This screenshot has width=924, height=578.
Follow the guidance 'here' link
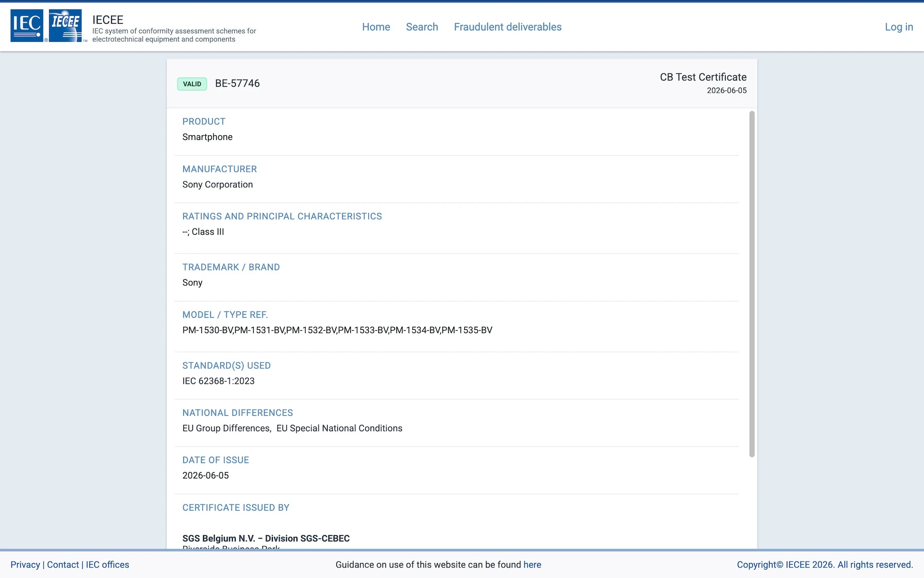[532, 565]
